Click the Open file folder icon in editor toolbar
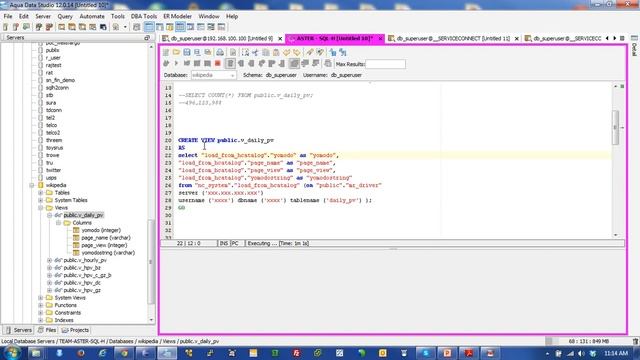The width and height of the screenshot is (640, 360). [176, 52]
